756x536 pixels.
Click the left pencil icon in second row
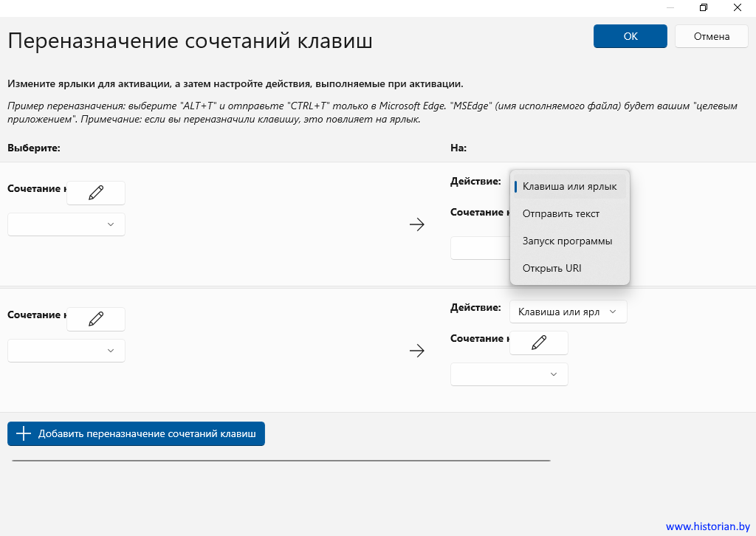coord(96,319)
